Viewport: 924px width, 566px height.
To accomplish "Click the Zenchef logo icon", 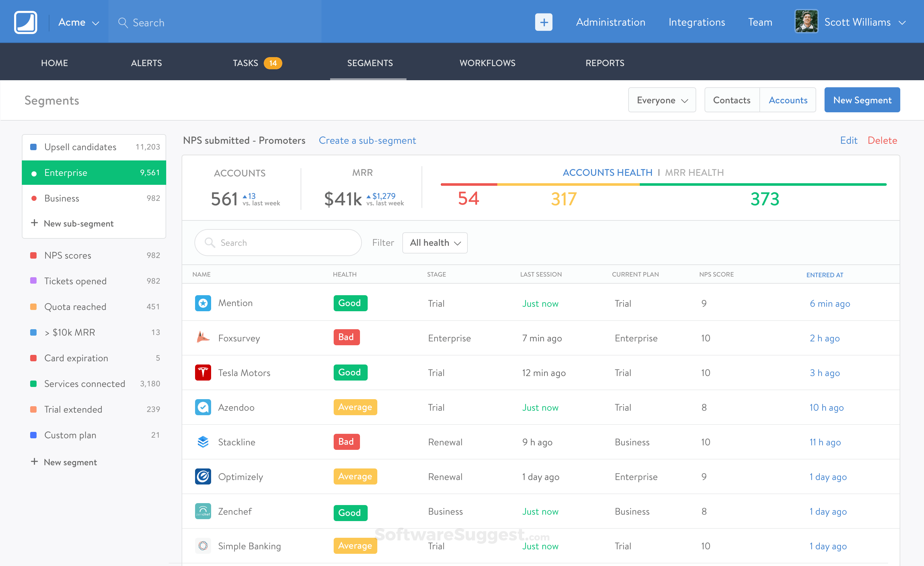I will click(203, 511).
